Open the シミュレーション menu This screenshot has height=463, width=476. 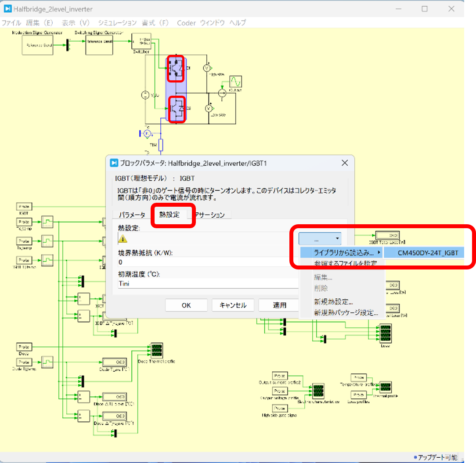(117, 23)
